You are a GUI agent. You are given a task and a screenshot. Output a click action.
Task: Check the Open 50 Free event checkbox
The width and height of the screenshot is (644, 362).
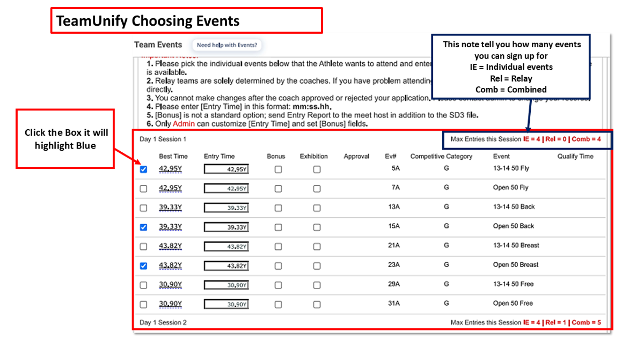pos(143,305)
